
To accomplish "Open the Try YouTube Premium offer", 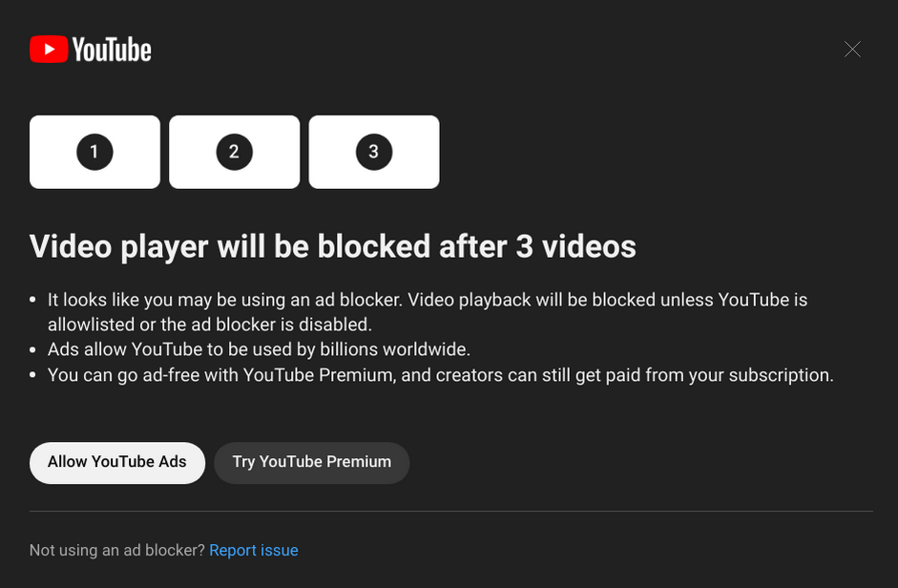I will tap(311, 463).
